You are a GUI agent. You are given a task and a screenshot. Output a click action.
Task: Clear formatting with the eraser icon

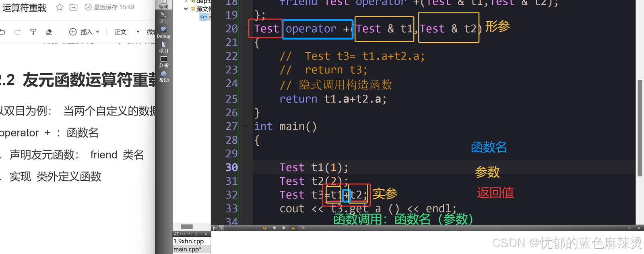click(49, 32)
